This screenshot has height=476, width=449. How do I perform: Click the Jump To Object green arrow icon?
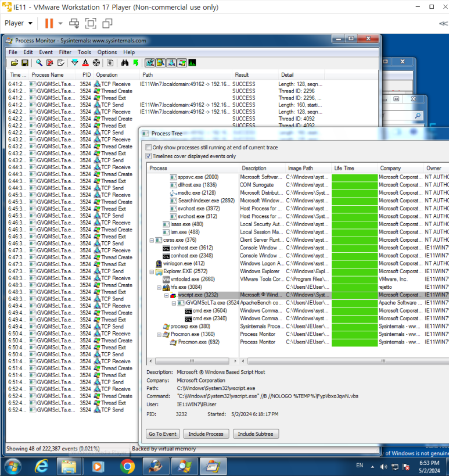[x=135, y=63]
